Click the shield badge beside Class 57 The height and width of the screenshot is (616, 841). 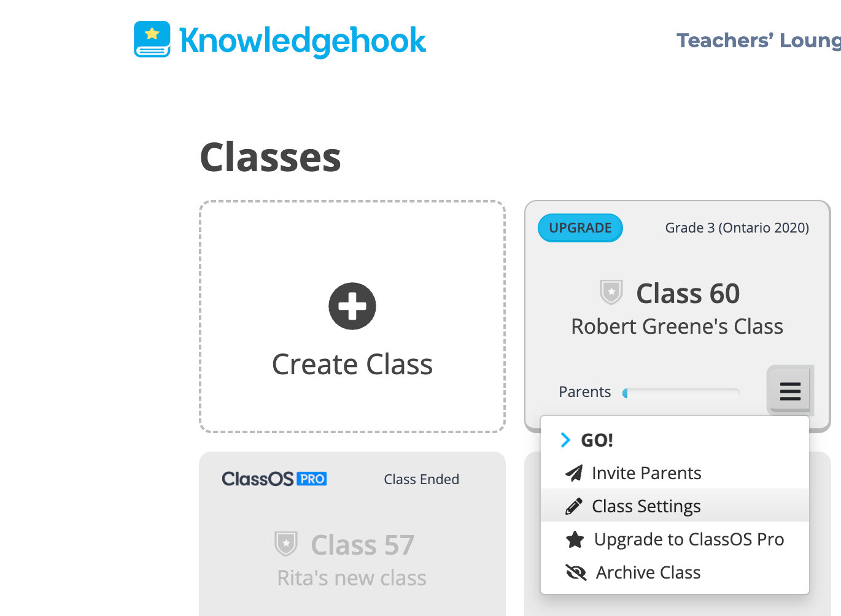[x=286, y=544]
